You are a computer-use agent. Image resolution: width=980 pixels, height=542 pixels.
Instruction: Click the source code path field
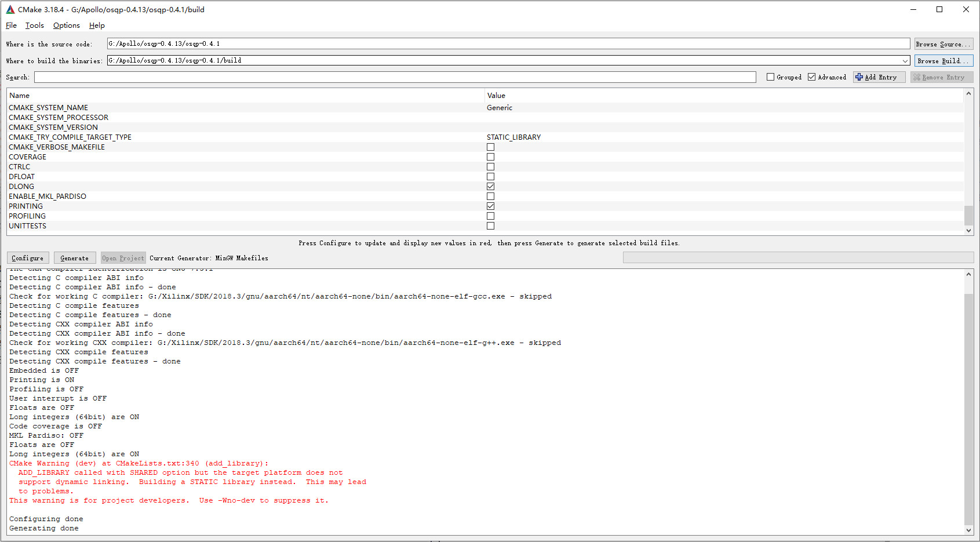[508, 43]
